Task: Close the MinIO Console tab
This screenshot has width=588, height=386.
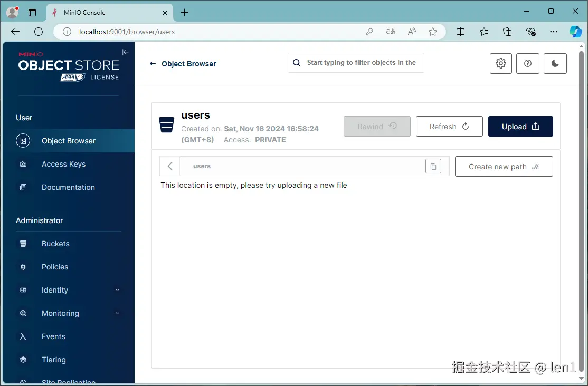Action: point(165,13)
